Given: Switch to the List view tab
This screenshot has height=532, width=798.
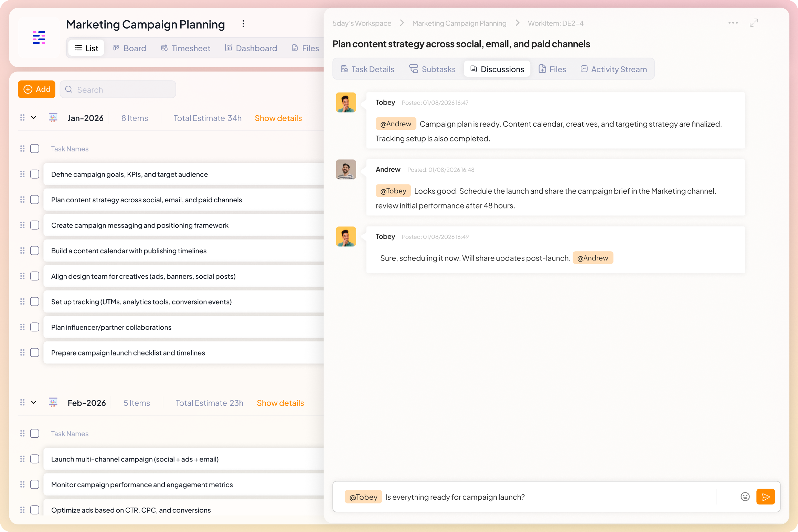Looking at the screenshot, I should click(86, 48).
